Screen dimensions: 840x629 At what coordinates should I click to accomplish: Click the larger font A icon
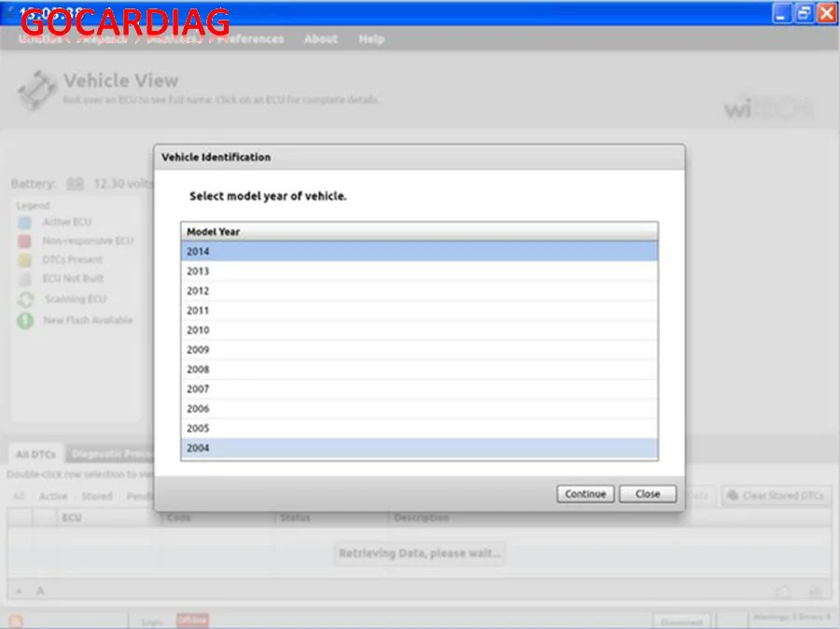click(x=40, y=591)
